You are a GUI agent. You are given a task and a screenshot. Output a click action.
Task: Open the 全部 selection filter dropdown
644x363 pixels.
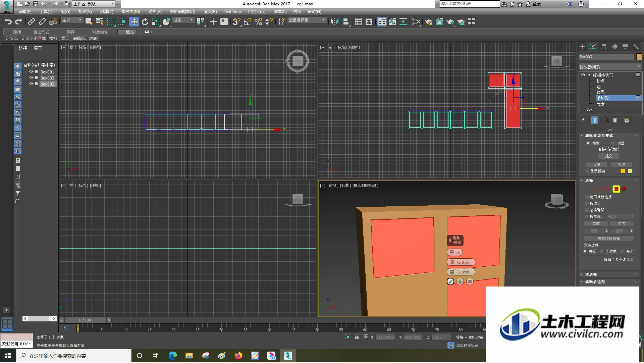[x=72, y=20]
